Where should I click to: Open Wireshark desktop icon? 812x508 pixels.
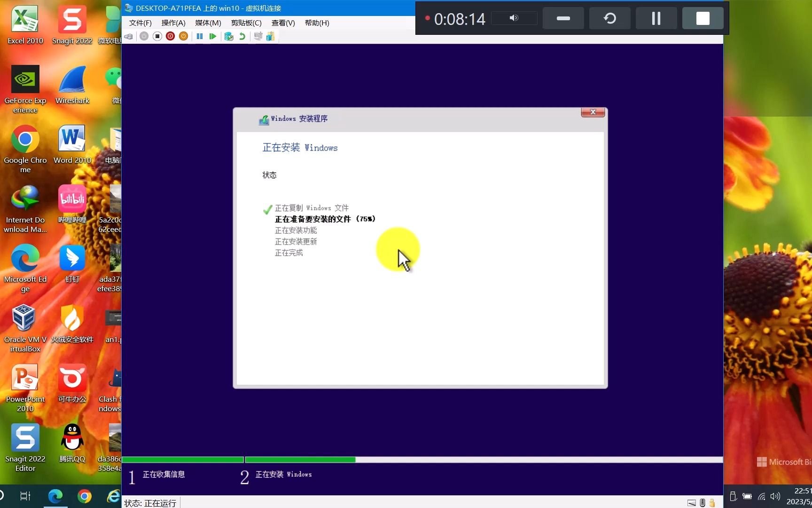pos(72,85)
